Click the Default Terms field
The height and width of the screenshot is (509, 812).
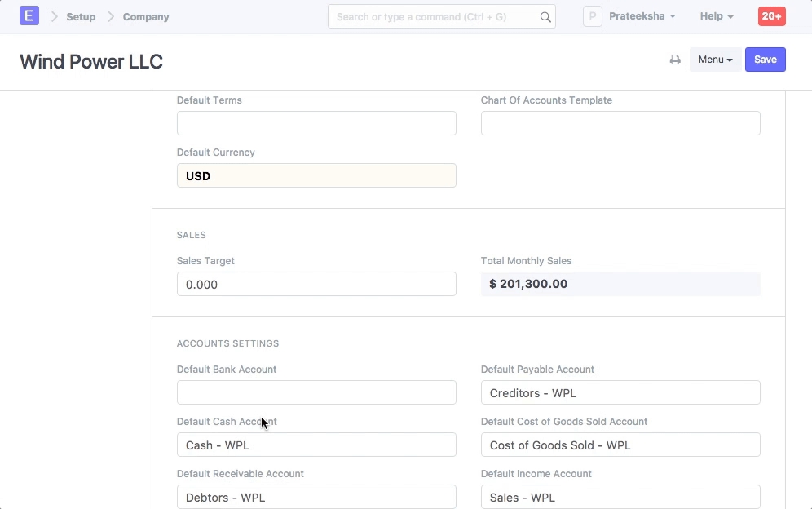[x=316, y=123]
